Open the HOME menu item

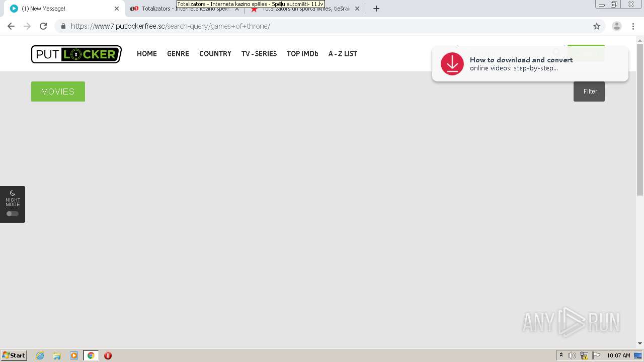click(147, 54)
